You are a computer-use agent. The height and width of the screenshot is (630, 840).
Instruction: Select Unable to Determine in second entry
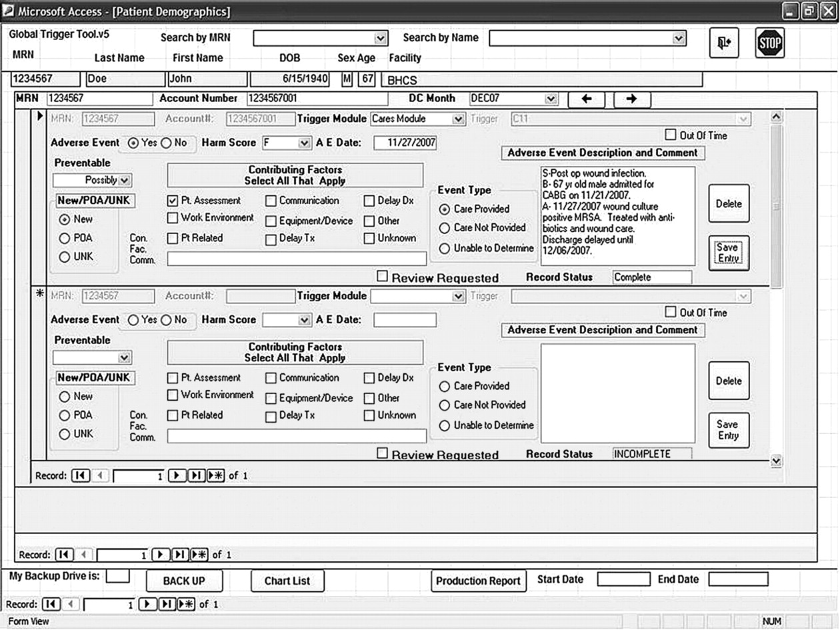click(x=445, y=425)
